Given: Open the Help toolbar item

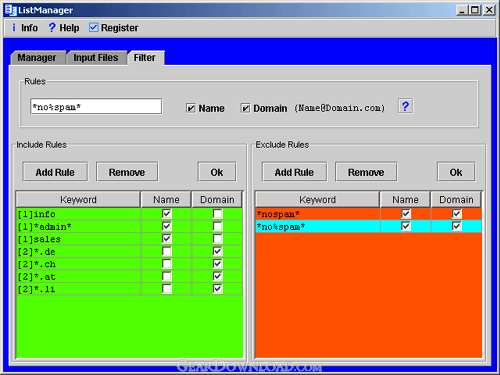Looking at the screenshot, I should tap(64, 28).
